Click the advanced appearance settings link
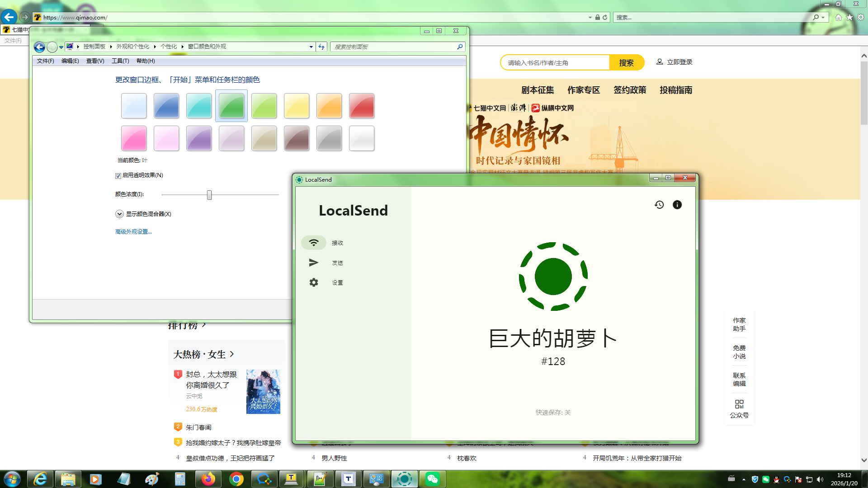The image size is (868, 488). pyautogui.click(x=133, y=232)
